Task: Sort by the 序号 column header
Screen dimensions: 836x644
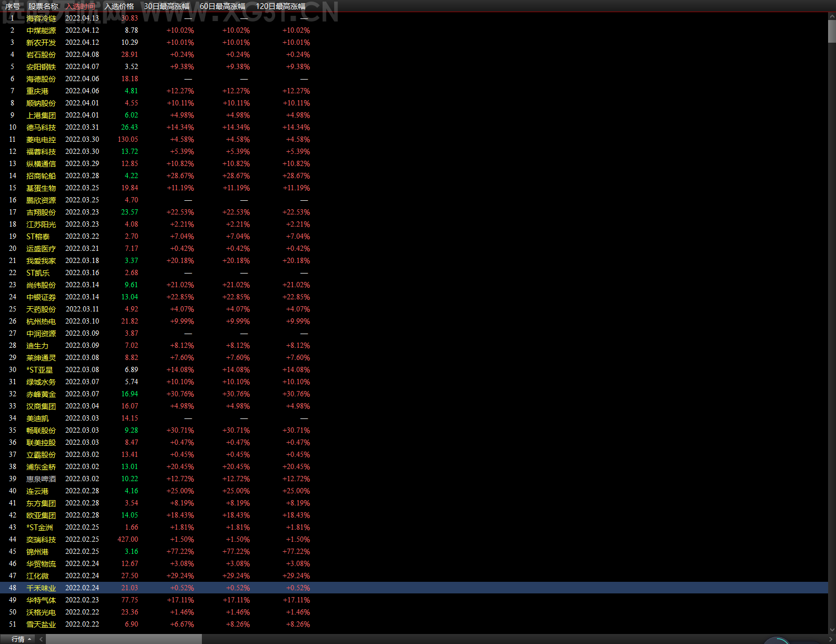Action: (x=13, y=6)
